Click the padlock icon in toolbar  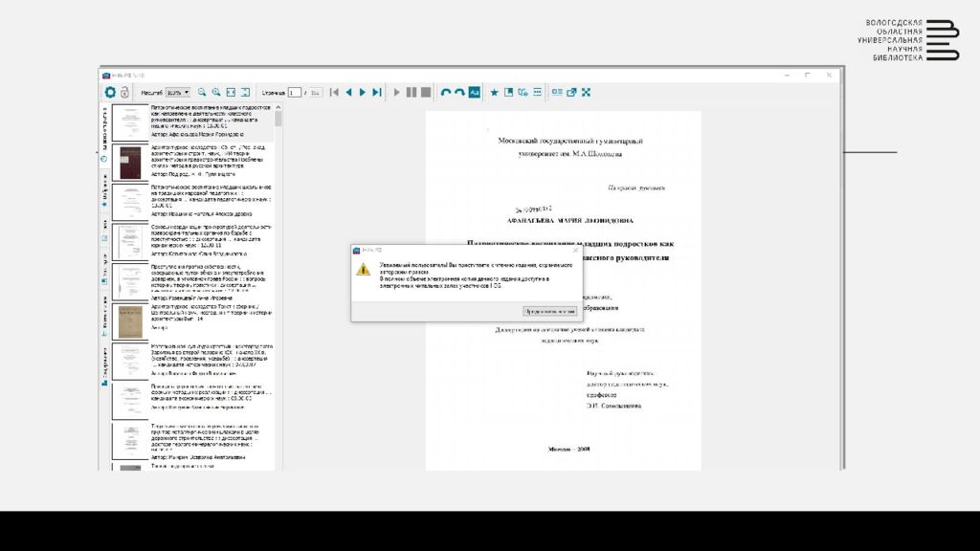pyautogui.click(x=124, y=93)
